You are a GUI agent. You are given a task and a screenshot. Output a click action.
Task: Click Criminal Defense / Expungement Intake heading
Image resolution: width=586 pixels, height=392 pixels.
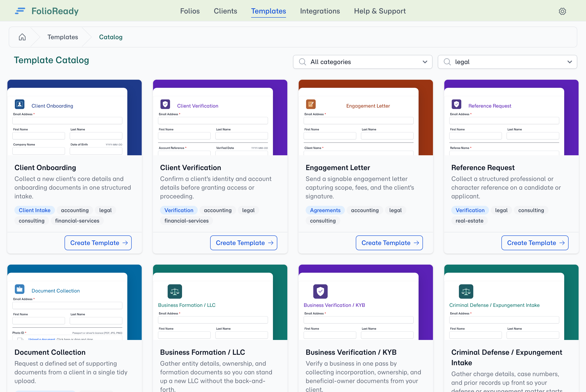507,358
